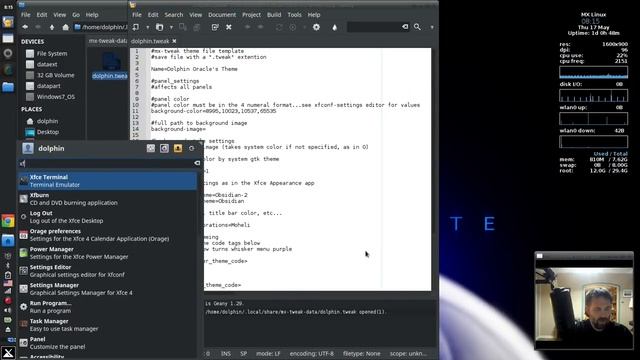Click Geany's build toolbar icon

(x=293, y=27)
